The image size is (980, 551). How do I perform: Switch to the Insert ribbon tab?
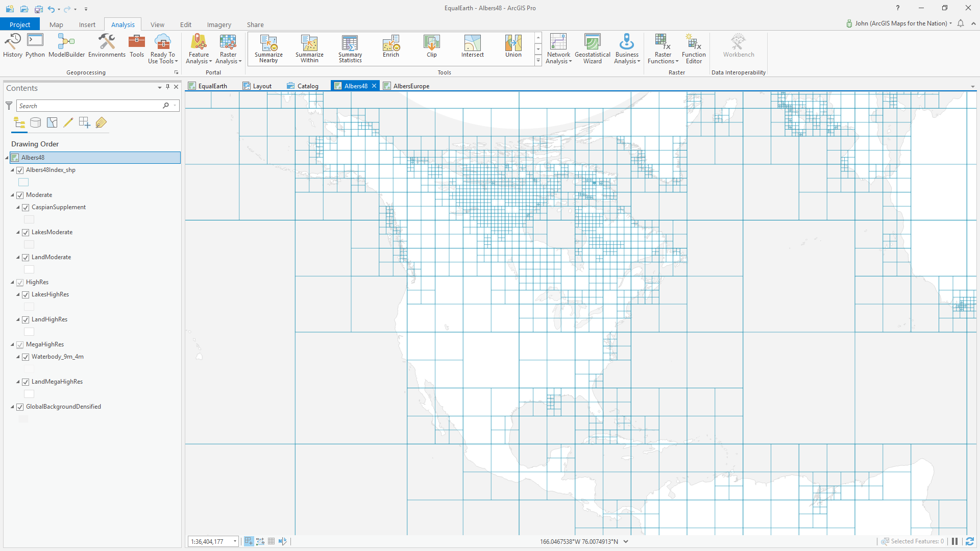click(x=87, y=24)
